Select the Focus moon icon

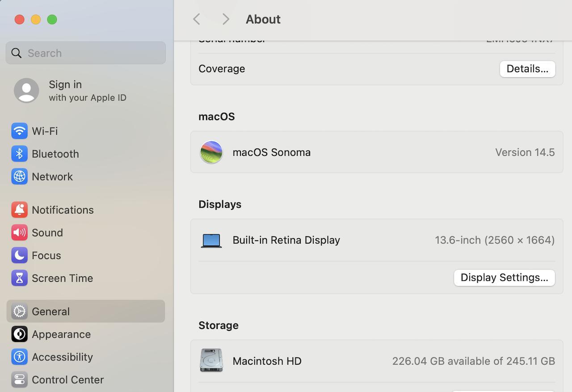tap(19, 255)
